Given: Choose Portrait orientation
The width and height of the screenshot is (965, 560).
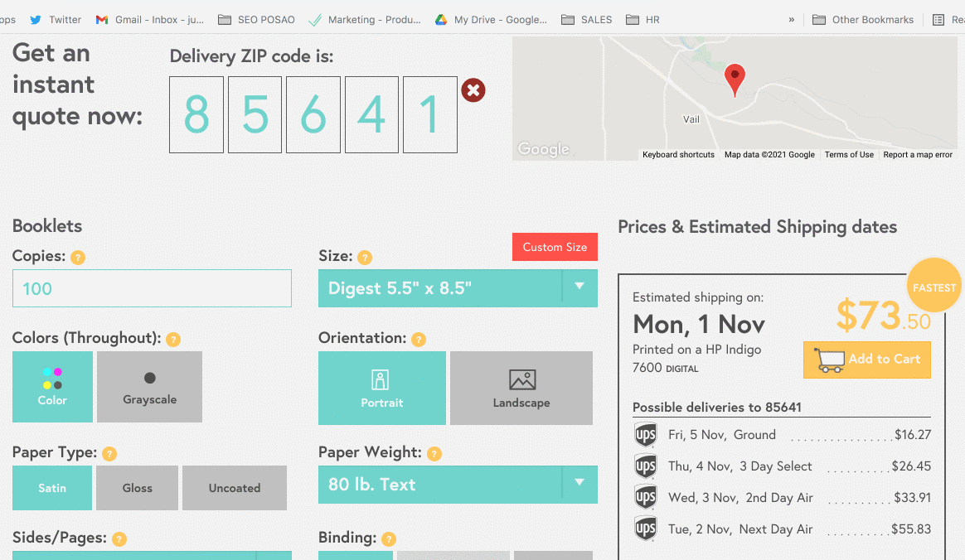Looking at the screenshot, I should tap(382, 388).
